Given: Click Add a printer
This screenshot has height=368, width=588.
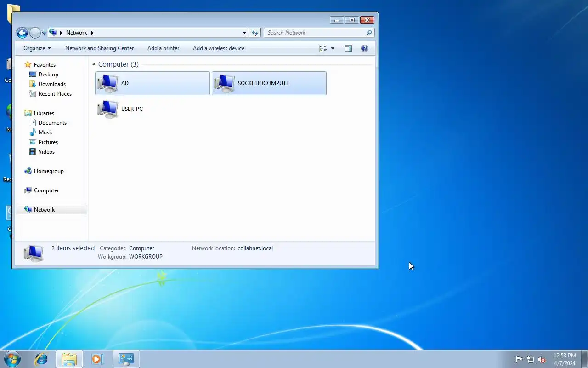Looking at the screenshot, I should click(163, 48).
